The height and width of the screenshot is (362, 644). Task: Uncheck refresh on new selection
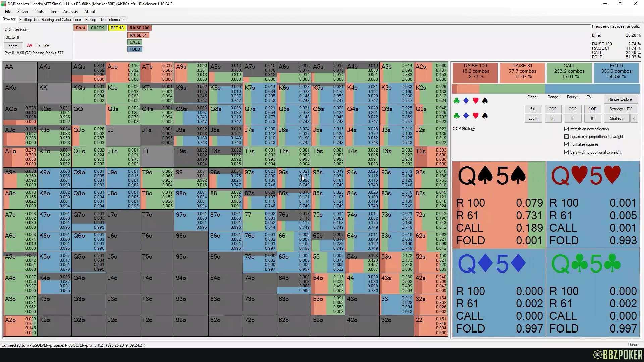click(567, 129)
